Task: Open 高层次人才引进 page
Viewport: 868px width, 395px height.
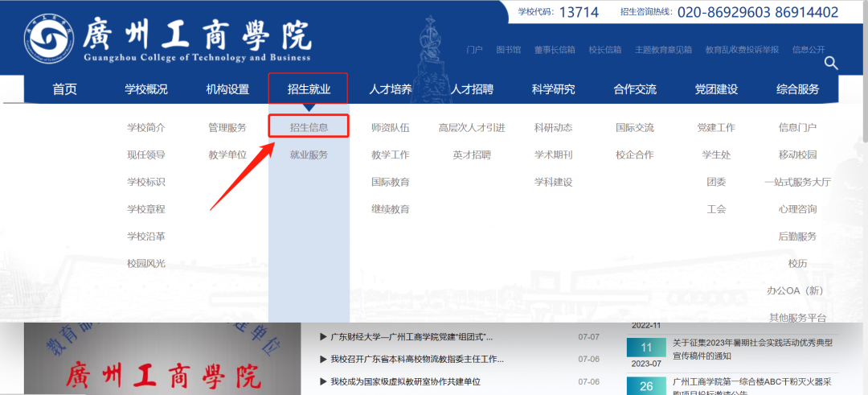Action: pyautogui.click(x=472, y=128)
